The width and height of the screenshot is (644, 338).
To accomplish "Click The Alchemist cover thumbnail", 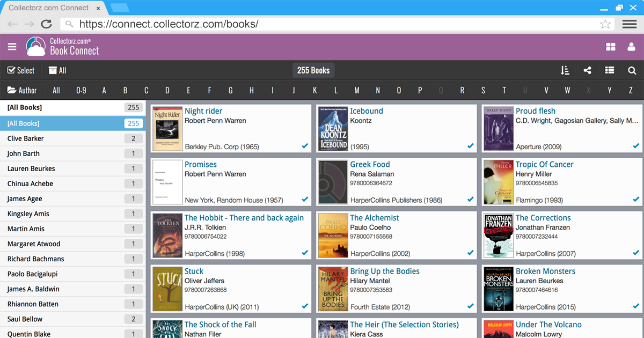I will pyautogui.click(x=333, y=235).
